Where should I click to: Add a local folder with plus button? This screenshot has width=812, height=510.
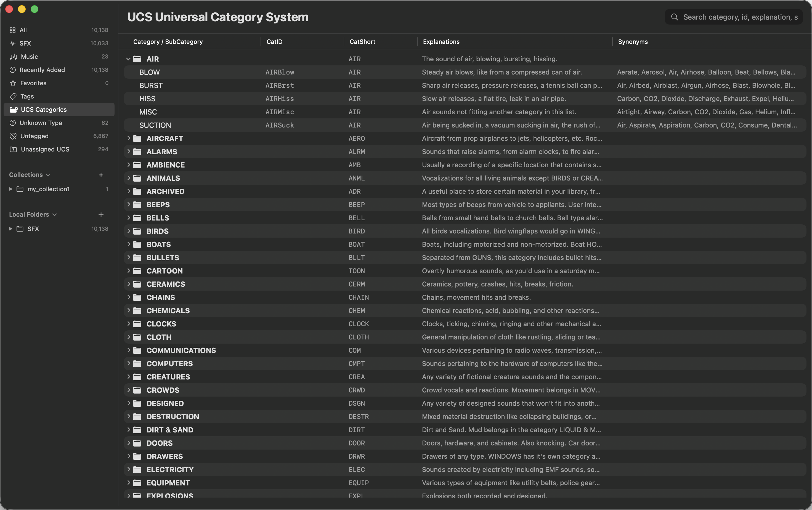(101, 215)
